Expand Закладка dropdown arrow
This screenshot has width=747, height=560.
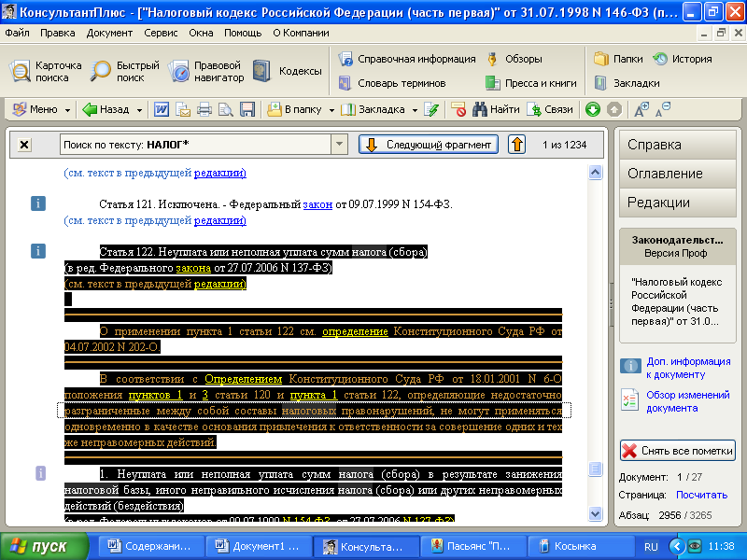[x=415, y=110]
